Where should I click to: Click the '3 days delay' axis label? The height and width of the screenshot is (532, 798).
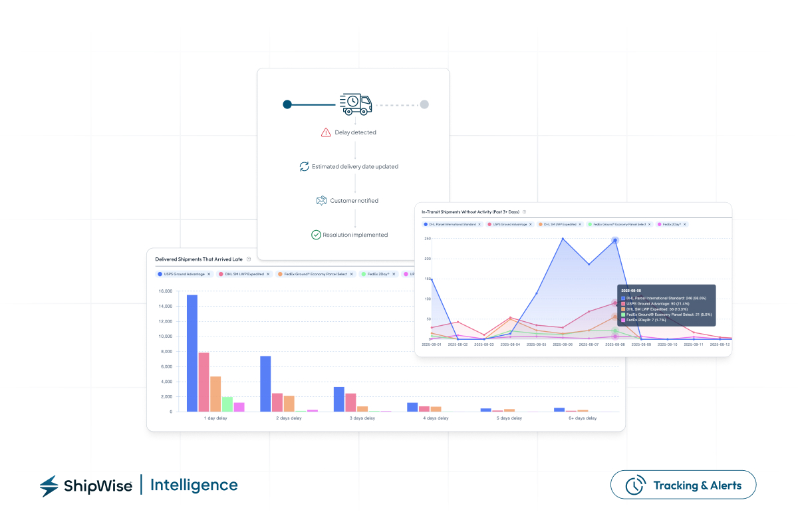362,418
